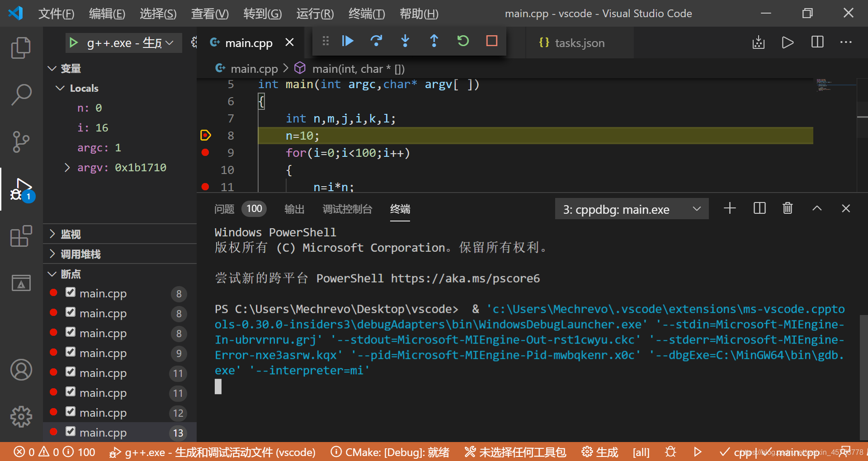Click 生成 build in status bar
This screenshot has width=868, height=461.
pos(599,452)
